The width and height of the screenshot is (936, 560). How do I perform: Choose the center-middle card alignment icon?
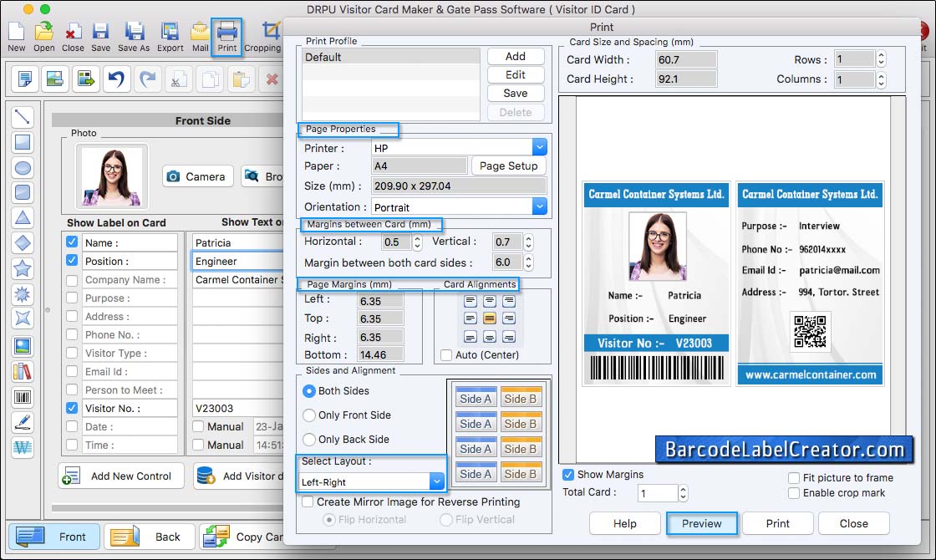point(490,318)
